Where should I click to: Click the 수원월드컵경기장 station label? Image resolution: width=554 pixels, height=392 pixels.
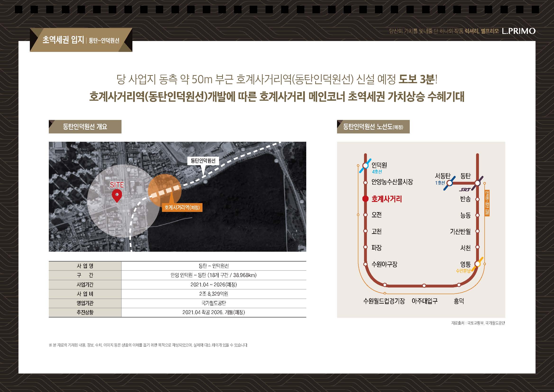[384, 301]
